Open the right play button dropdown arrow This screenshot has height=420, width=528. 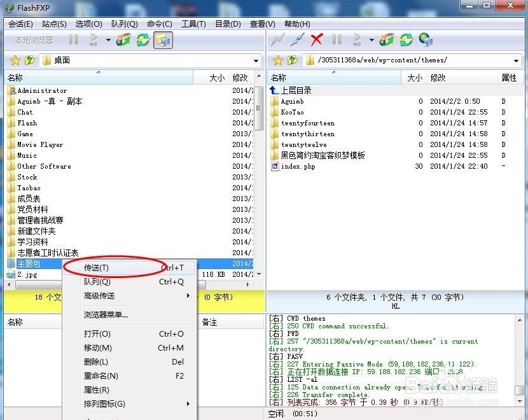pyautogui.click(x=372, y=40)
